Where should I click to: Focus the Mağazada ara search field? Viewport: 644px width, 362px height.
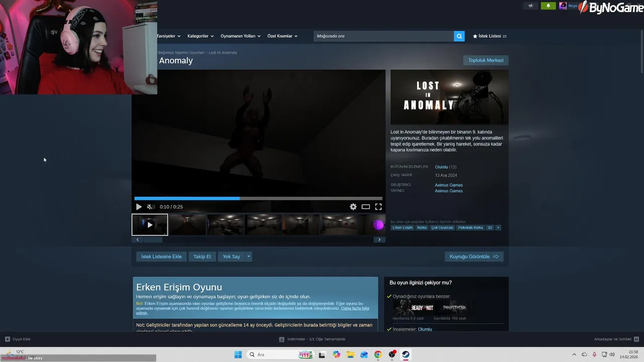383,36
